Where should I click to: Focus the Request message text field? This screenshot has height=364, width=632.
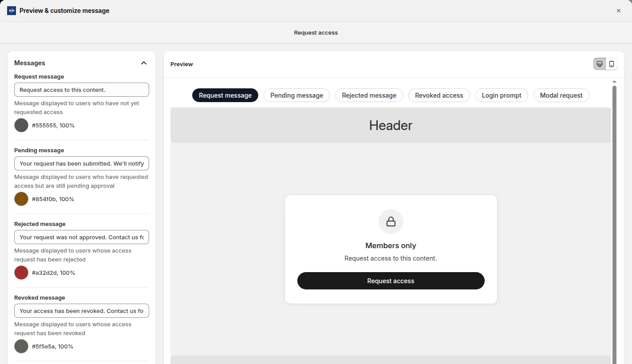coord(82,90)
